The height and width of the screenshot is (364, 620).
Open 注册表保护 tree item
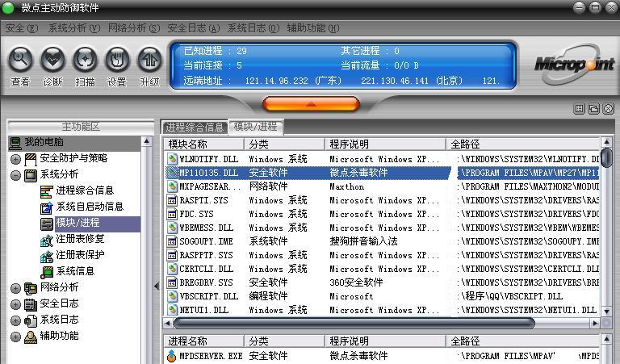pyautogui.click(x=80, y=255)
